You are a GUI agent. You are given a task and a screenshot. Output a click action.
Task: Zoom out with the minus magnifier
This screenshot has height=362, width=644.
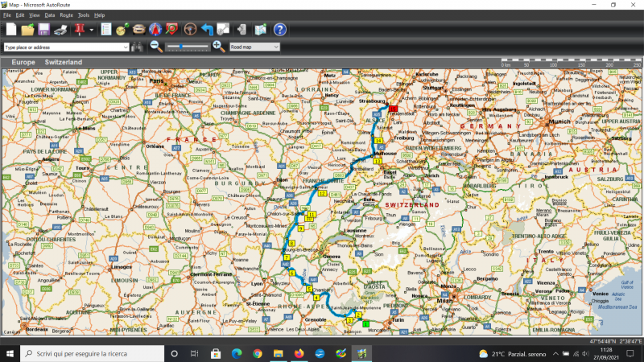[156, 47]
